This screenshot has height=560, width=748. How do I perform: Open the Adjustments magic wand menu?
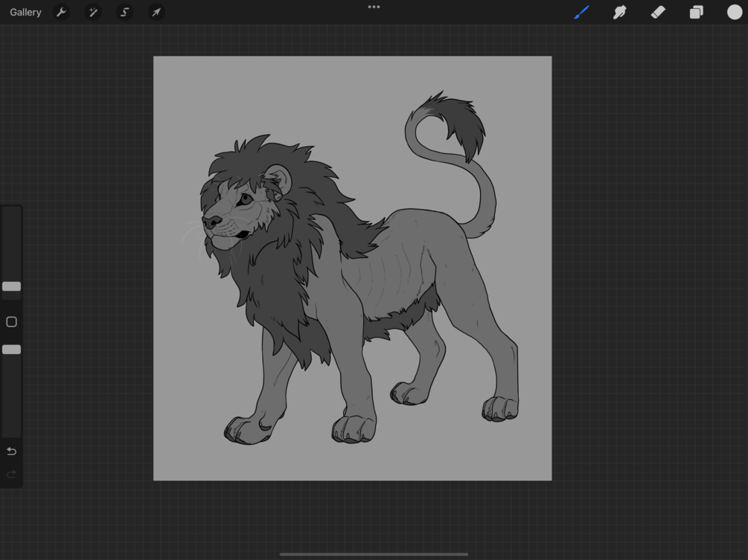point(93,12)
